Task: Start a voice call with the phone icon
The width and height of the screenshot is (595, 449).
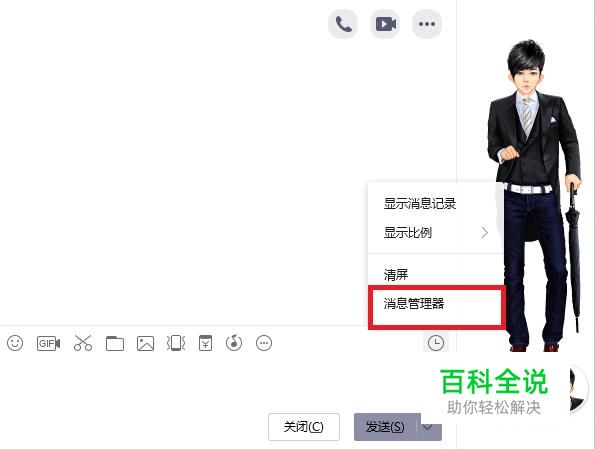Action: tap(343, 24)
